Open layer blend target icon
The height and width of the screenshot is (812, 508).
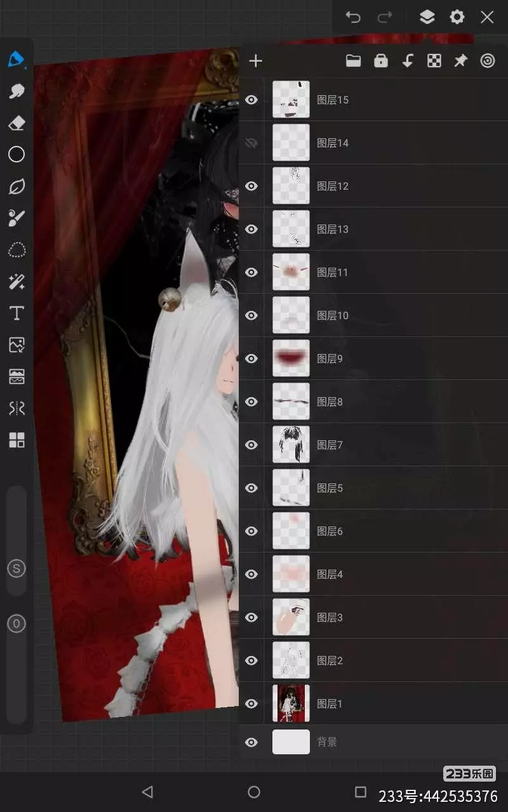(488, 61)
